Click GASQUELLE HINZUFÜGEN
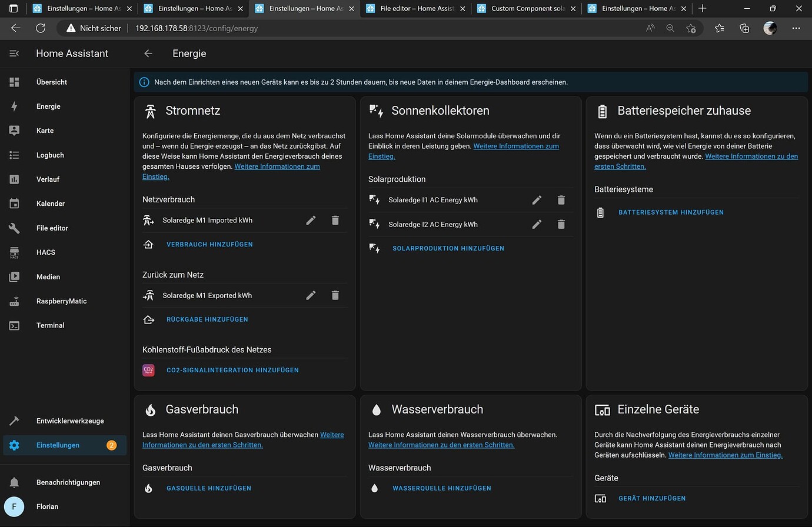Screen dimensions: 812x527 coord(209,488)
